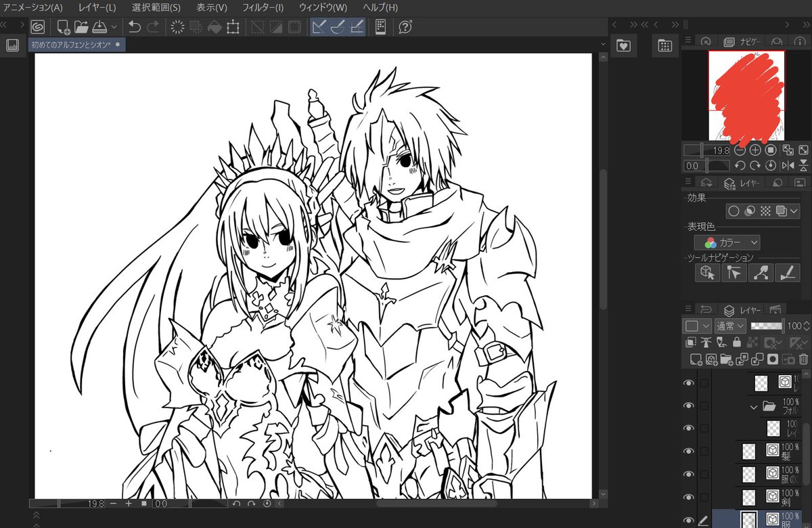
Task: Set as reference layer lighthouse icon
Action: tap(705, 343)
